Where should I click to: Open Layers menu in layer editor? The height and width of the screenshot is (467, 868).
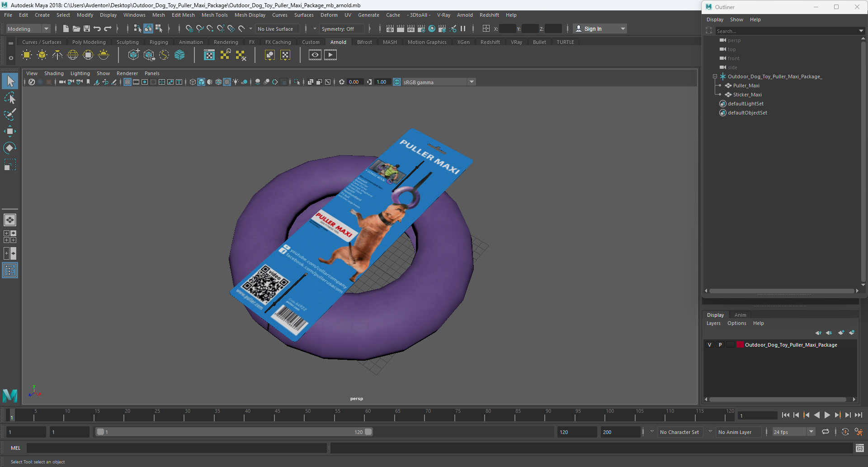713,323
